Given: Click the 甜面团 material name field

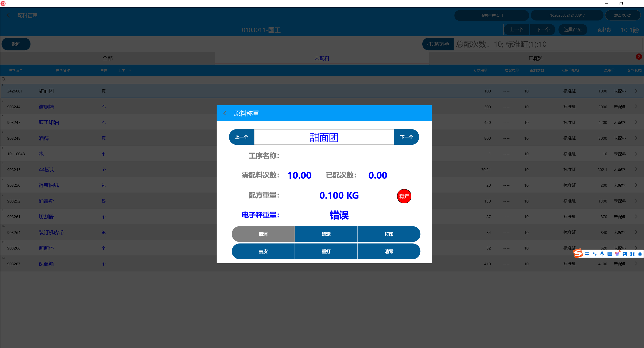Looking at the screenshot, I should point(324,137).
